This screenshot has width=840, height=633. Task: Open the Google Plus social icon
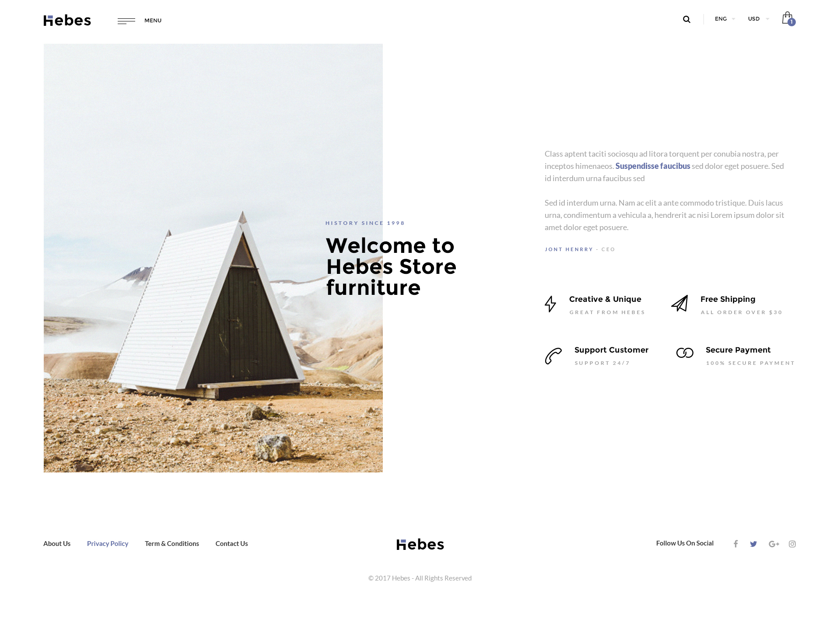pyautogui.click(x=774, y=544)
